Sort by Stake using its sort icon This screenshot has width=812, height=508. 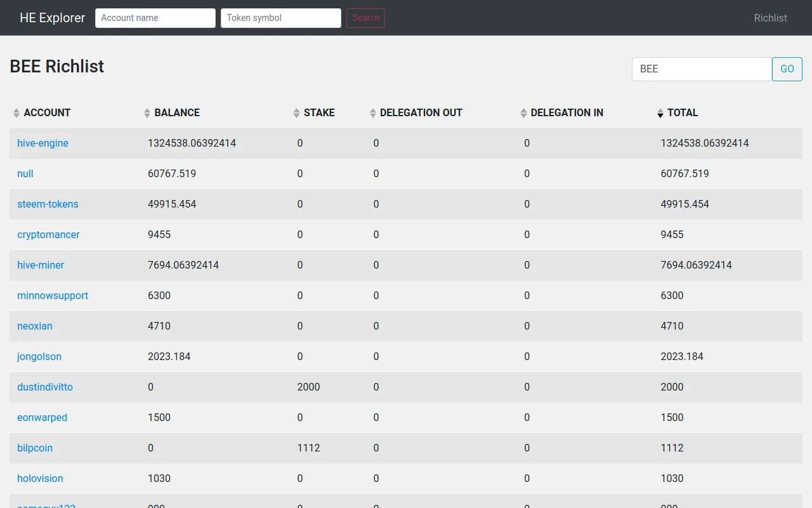click(296, 113)
